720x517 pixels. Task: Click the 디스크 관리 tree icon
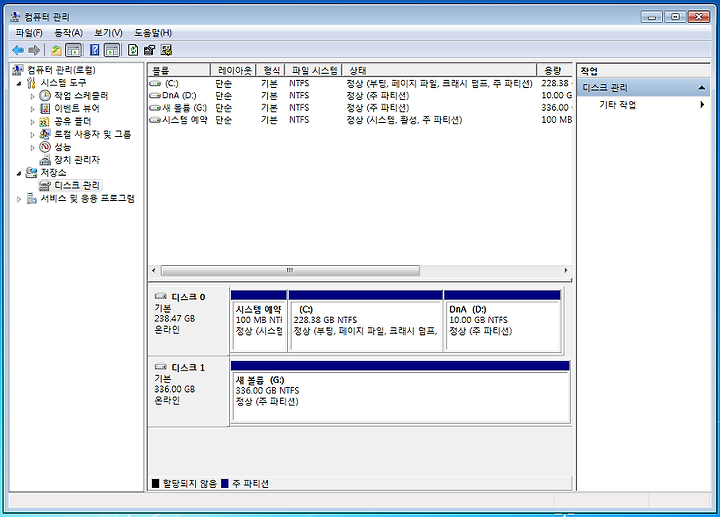click(45, 185)
